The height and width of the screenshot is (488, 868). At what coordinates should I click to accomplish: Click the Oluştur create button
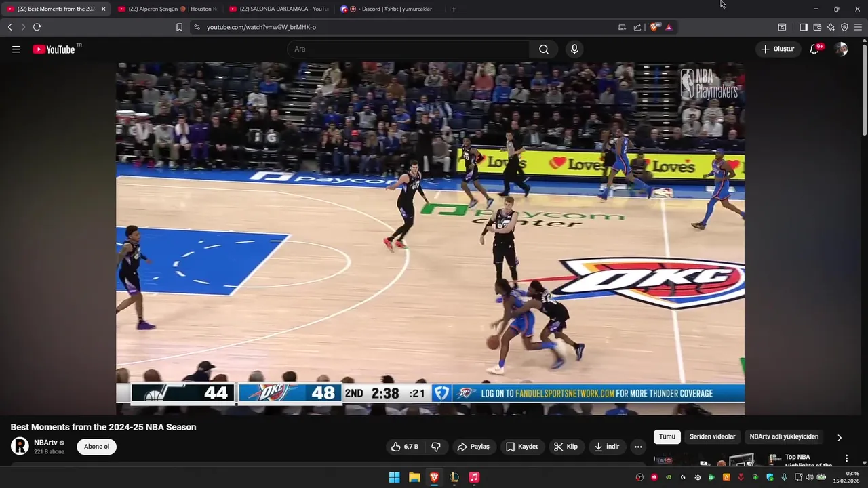[x=778, y=49]
